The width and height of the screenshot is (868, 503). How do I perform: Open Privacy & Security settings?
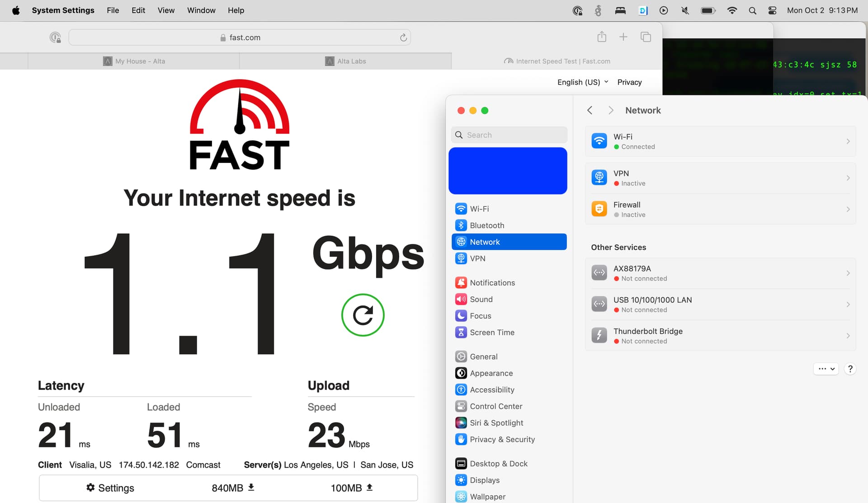509,439
